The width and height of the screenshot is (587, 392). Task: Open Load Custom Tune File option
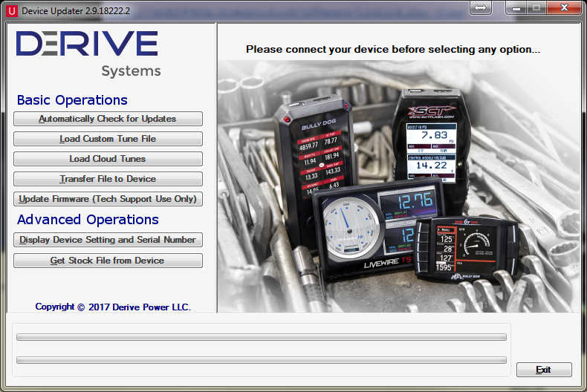coord(108,139)
